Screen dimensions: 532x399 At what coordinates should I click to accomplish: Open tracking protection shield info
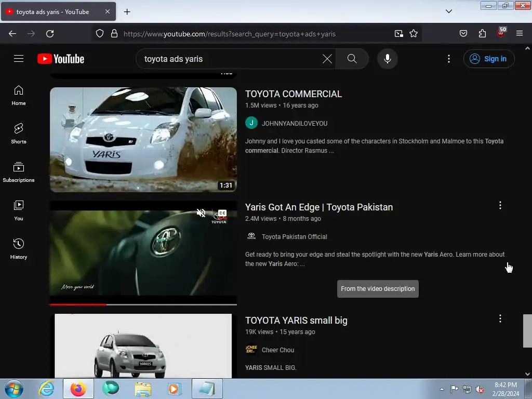coord(99,34)
